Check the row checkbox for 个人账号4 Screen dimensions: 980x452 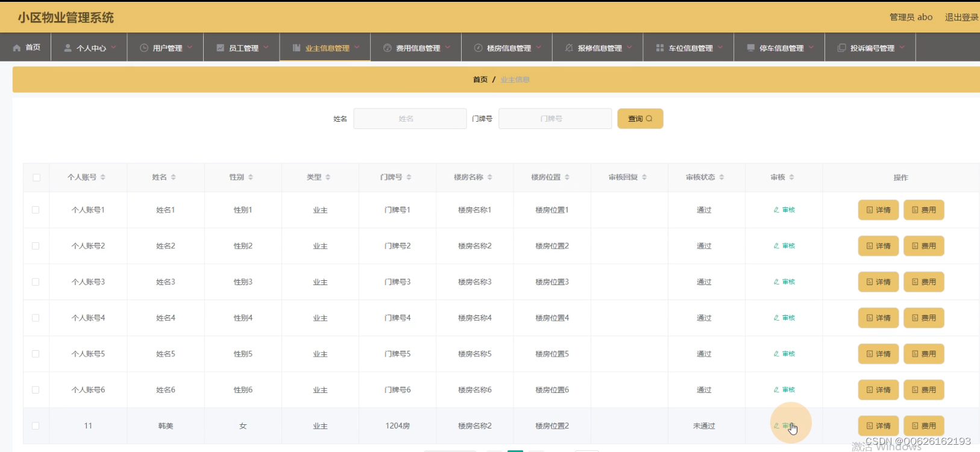(36, 318)
